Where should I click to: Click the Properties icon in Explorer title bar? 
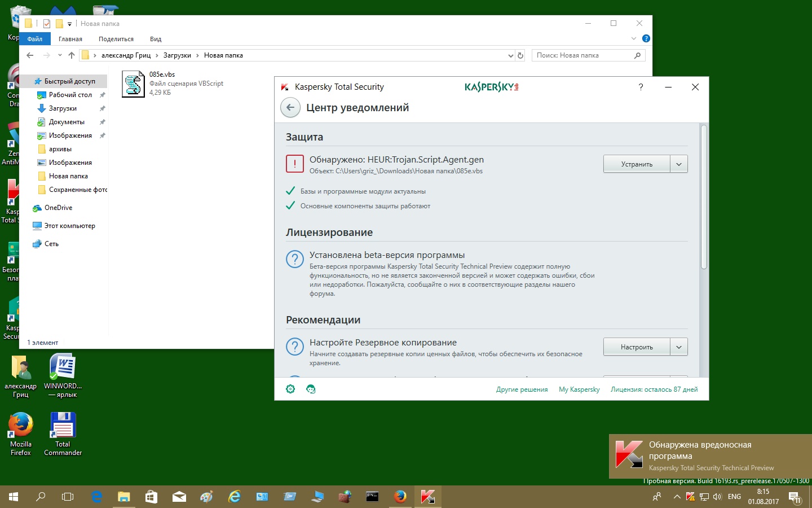[x=47, y=24]
